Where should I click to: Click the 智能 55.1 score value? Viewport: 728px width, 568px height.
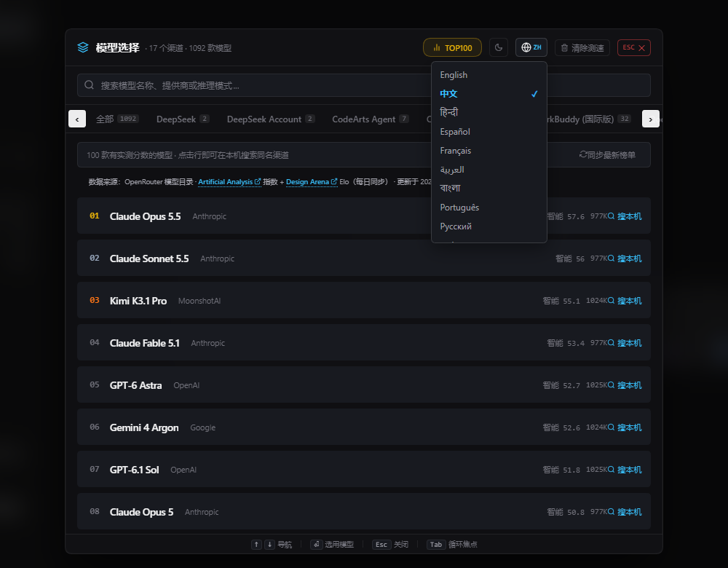[x=561, y=301]
